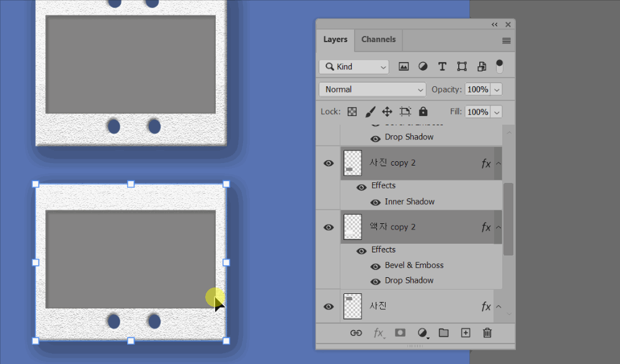620x364 pixels.
Task: Click Inner Shadow effect label
Action: tap(410, 202)
